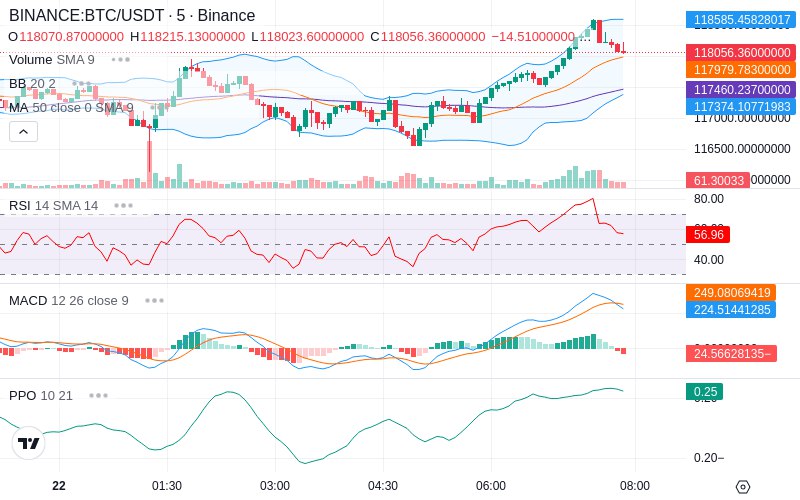The width and height of the screenshot is (800, 500).
Task: Click the price change value −14.51000000
Action: pyautogui.click(x=533, y=37)
